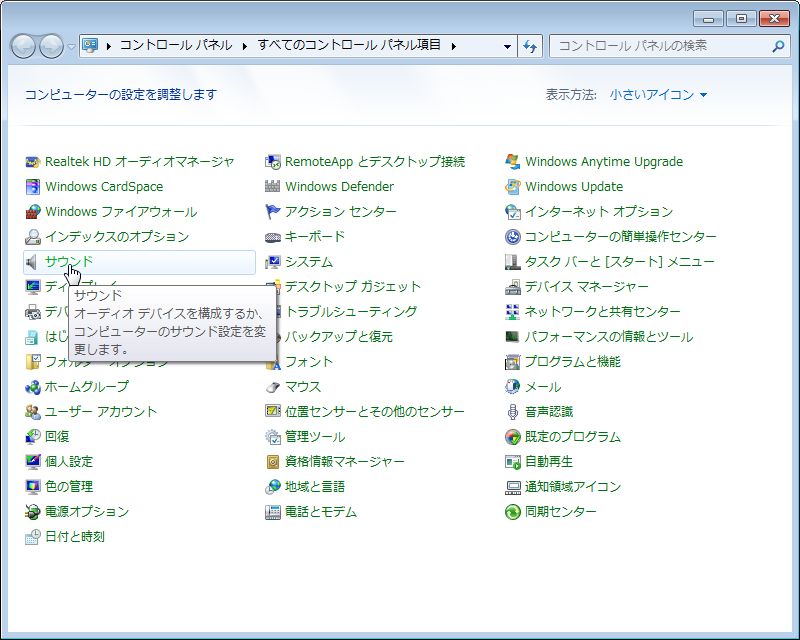Open the 音声認識 microphone icon
This screenshot has width=800, height=640.
coord(513,412)
